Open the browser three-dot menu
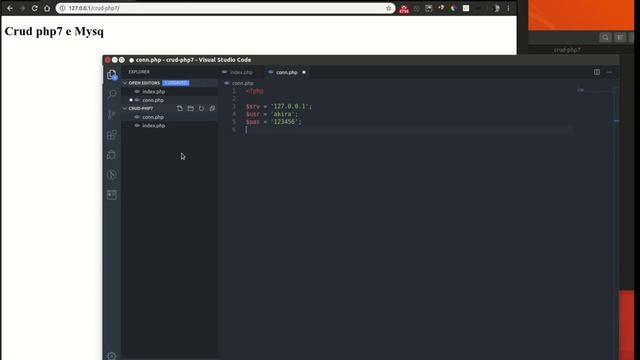The width and height of the screenshot is (640, 360). (x=508, y=8)
